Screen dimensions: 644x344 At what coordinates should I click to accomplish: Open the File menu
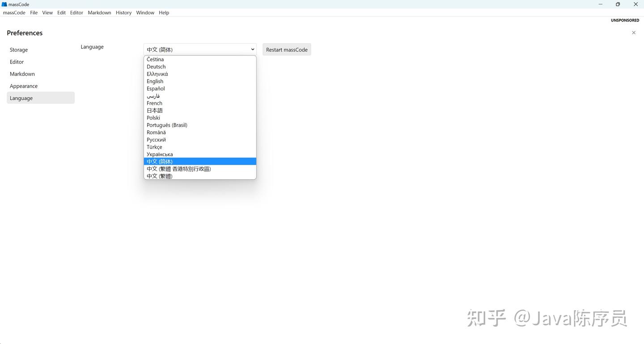tap(34, 13)
